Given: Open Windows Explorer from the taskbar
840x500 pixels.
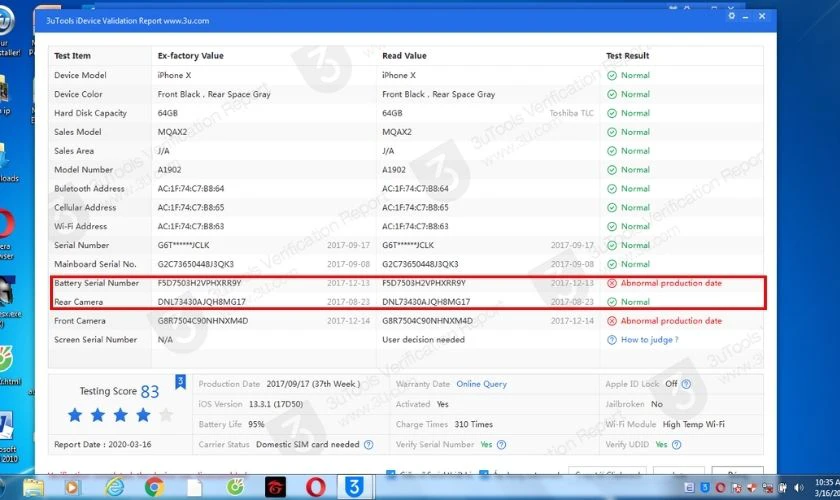Looking at the screenshot, I should (33, 487).
